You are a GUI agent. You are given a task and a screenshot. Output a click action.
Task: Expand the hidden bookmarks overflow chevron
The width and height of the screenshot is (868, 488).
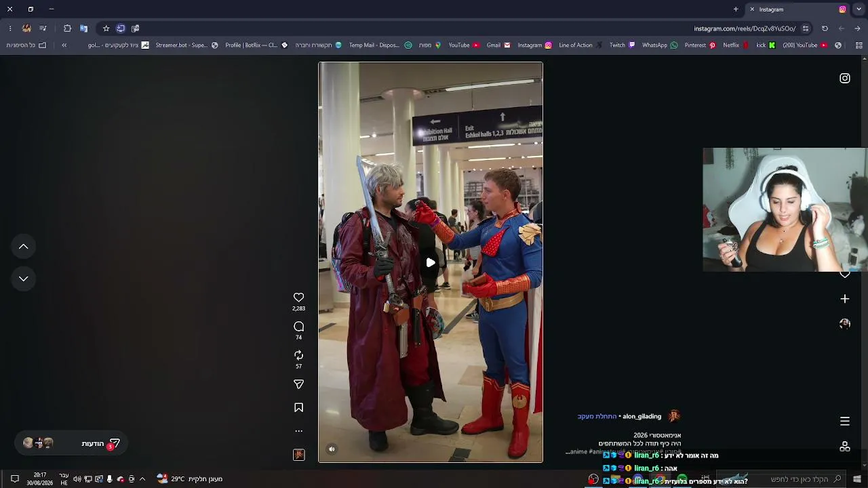pos(64,45)
